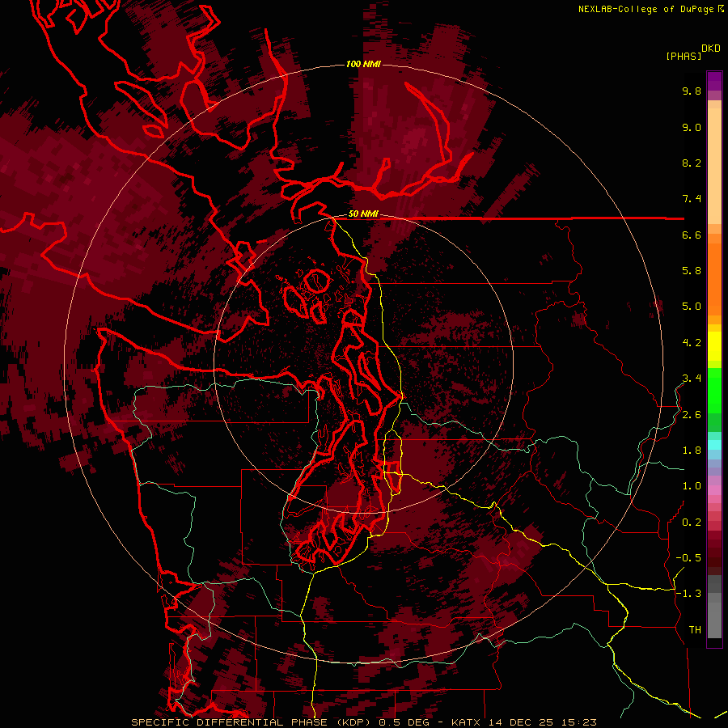Click the 2.6 value on the color scale
Viewport: 728px width, 728px height.
pos(692,415)
